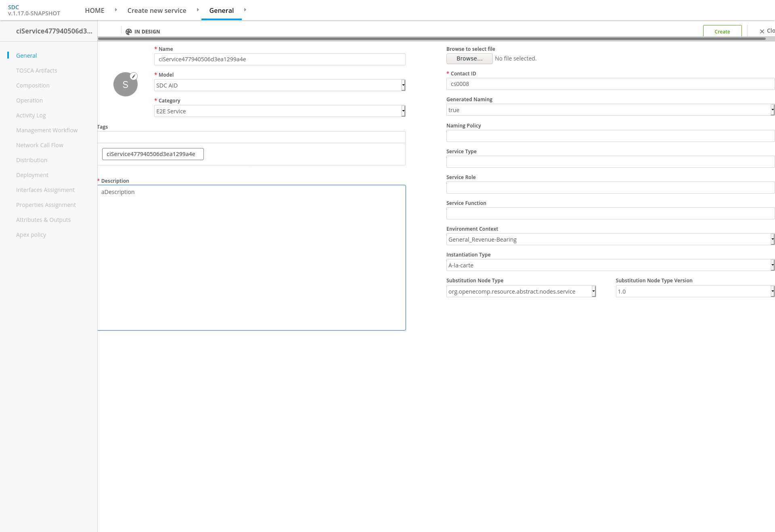Open Network Call Flow in sidebar

tap(40, 145)
